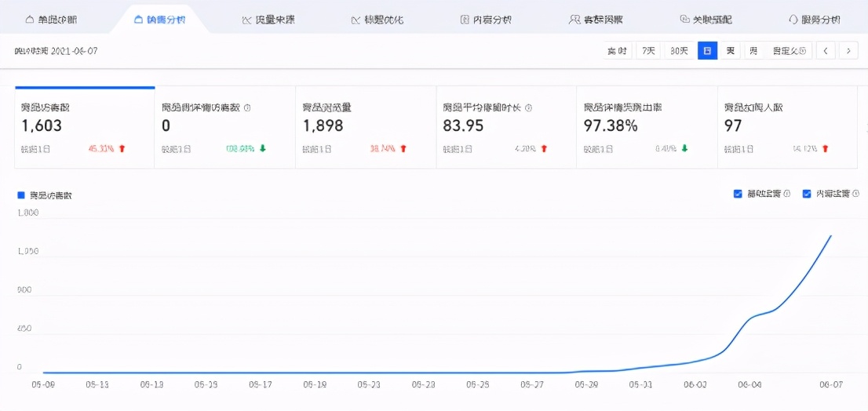Click the 06-04 label on the chart axis
Image resolution: width=868 pixels, height=411 pixels.
coord(750,384)
